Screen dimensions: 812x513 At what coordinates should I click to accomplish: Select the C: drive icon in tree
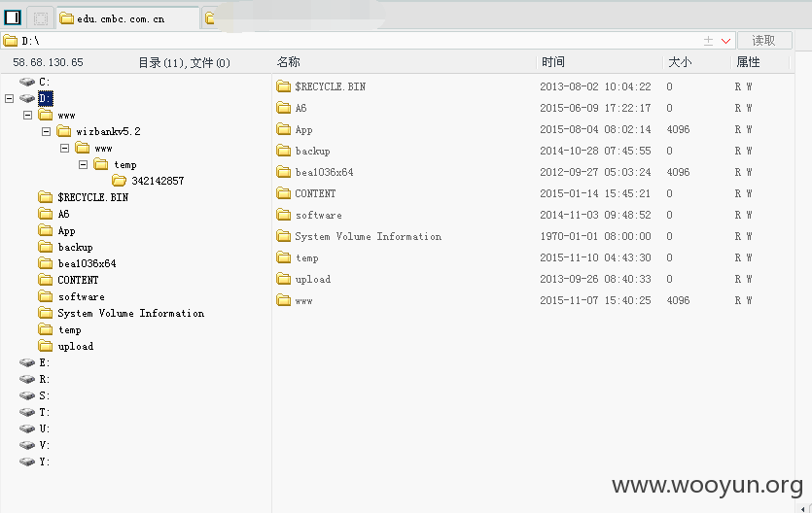[x=27, y=82]
